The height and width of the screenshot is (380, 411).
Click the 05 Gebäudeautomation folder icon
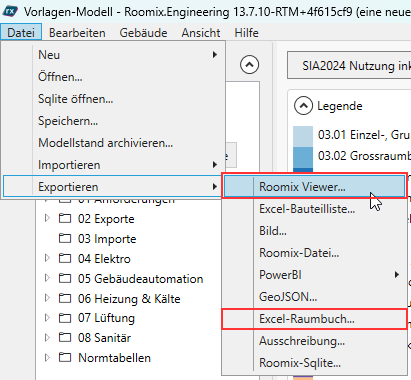[65, 278]
